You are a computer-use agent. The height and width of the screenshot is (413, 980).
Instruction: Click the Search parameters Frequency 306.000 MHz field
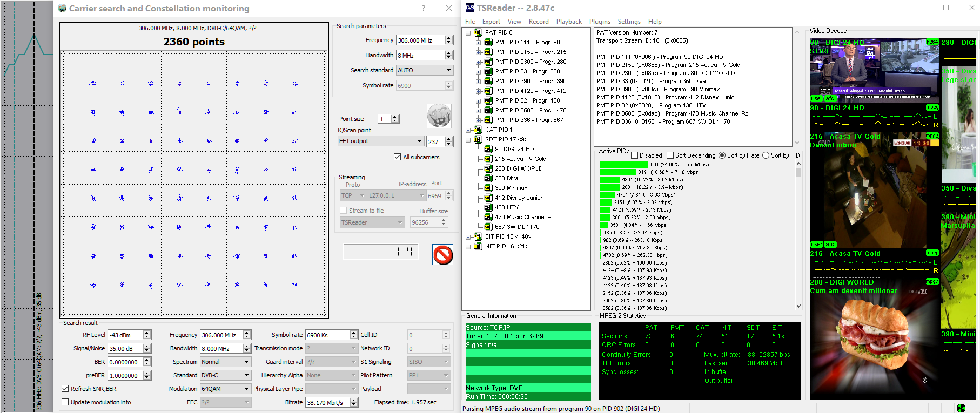(x=420, y=40)
